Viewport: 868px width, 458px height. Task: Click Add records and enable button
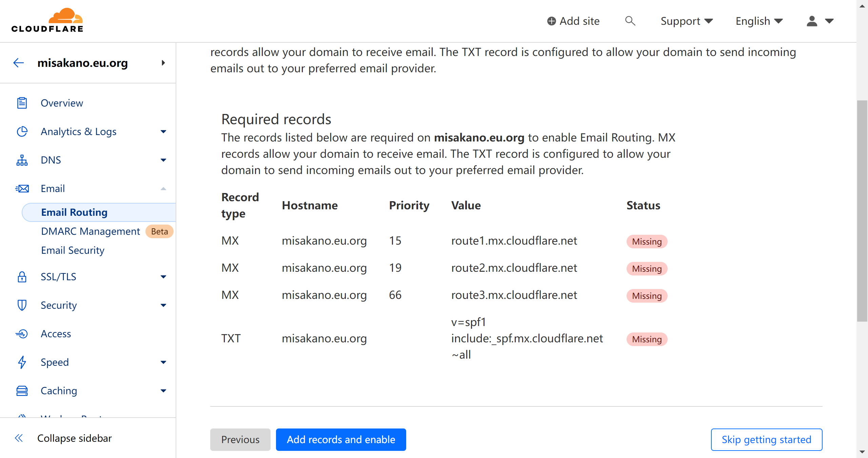341,439
